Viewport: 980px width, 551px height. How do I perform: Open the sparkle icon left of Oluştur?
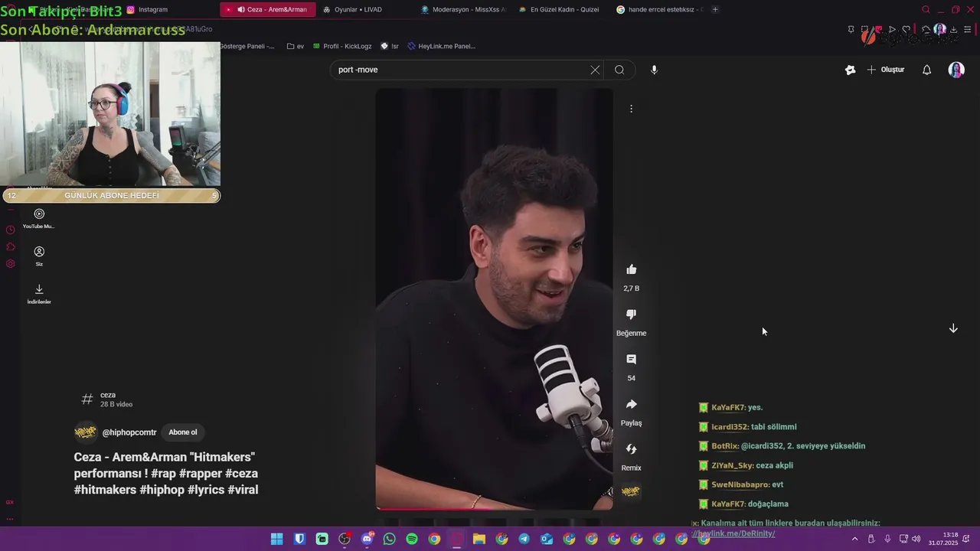coord(850,70)
